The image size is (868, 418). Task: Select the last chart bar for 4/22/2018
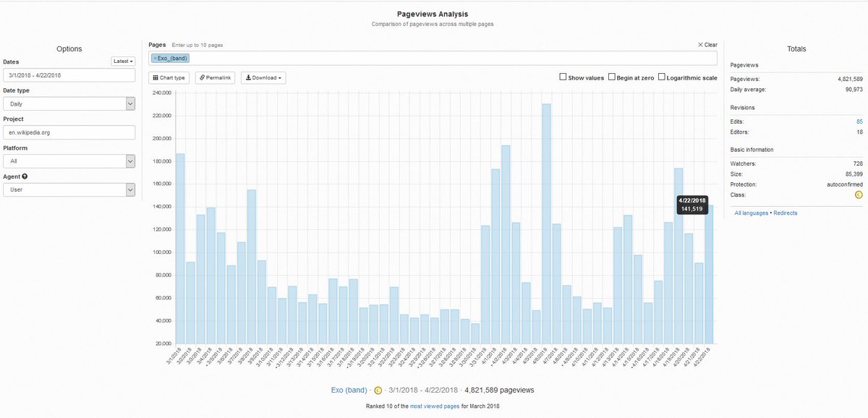[709, 274]
